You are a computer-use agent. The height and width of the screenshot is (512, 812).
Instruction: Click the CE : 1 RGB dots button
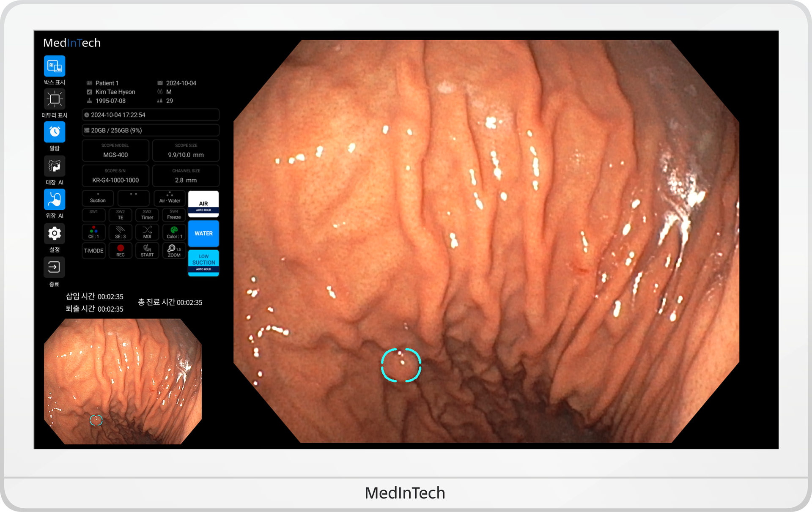(x=93, y=232)
